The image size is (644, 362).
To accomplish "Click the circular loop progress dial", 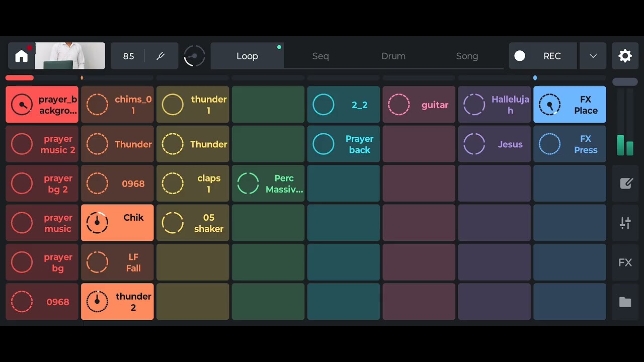I will click(x=194, y=56).
